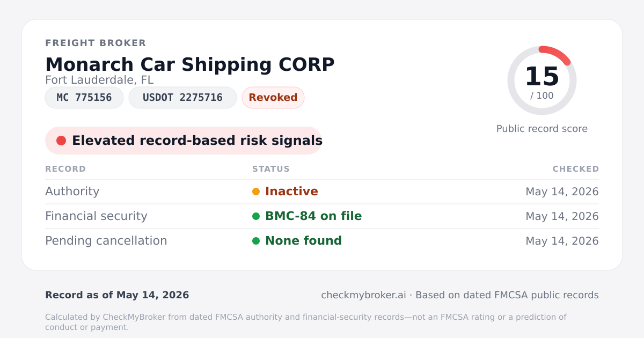
Task: Click the score number 15
Action: (x=542, y=77)
